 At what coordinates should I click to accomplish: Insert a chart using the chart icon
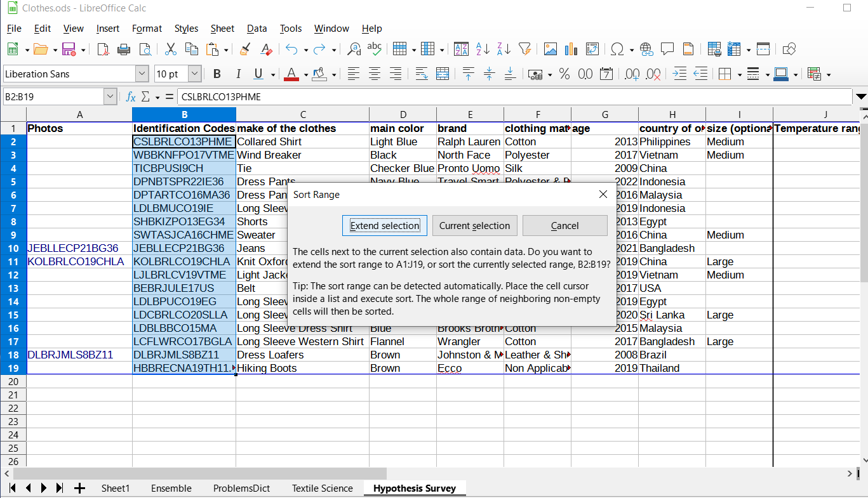[x=571, y=49]
